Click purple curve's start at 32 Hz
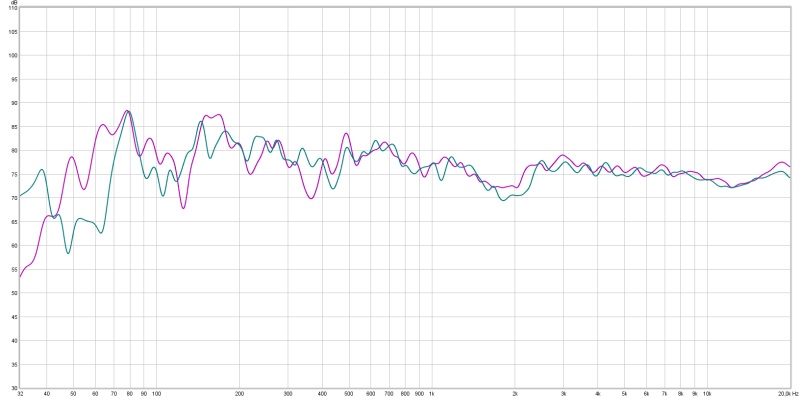Screen dimensions: 800x398 tap(20, 277)
